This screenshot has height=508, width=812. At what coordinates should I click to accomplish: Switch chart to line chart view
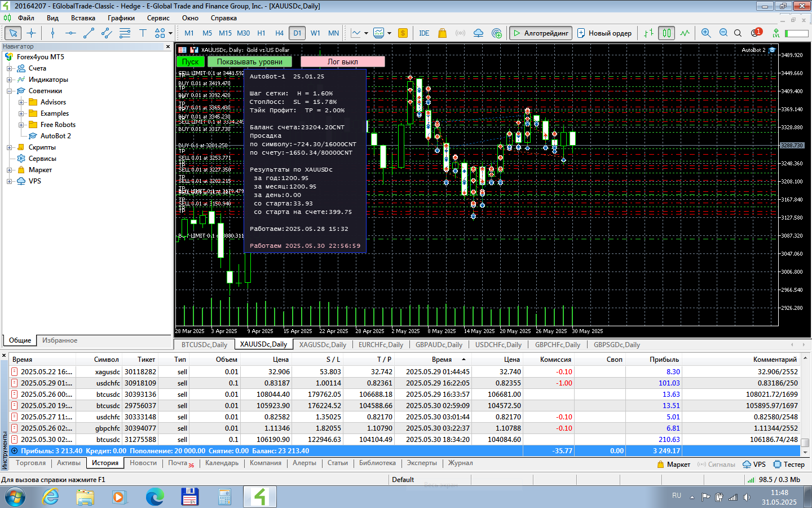pos(685,33)
